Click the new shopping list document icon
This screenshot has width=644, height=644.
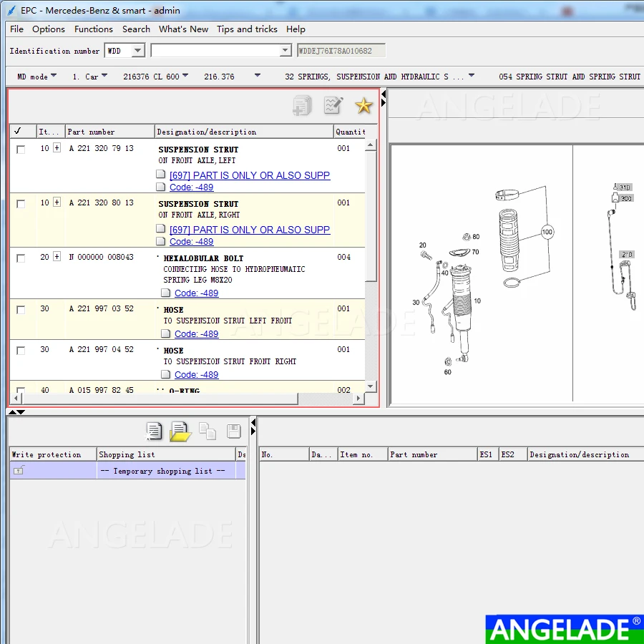[x=154, y=431]
